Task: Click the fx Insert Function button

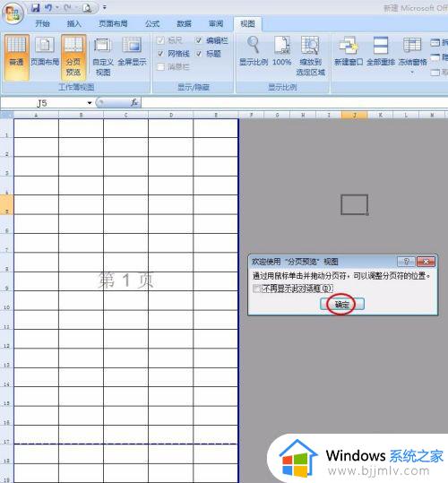Action: 134,102
